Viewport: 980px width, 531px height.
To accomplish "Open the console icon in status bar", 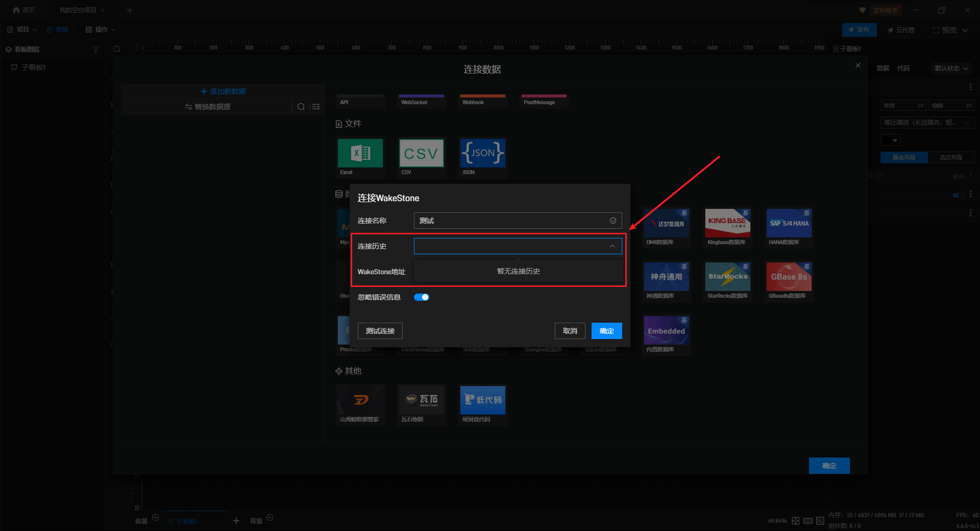I will 820,521.
